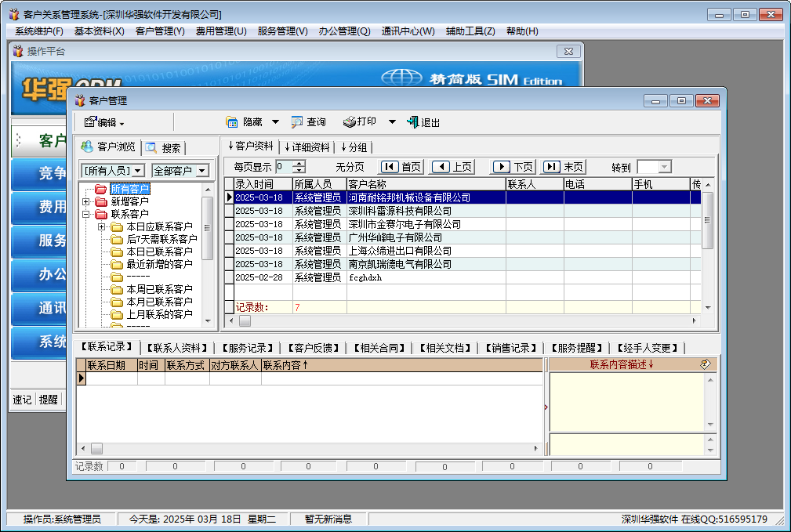Click red folder icon of 新增客户
Screen dimensions: 791x532
point(101,201)
